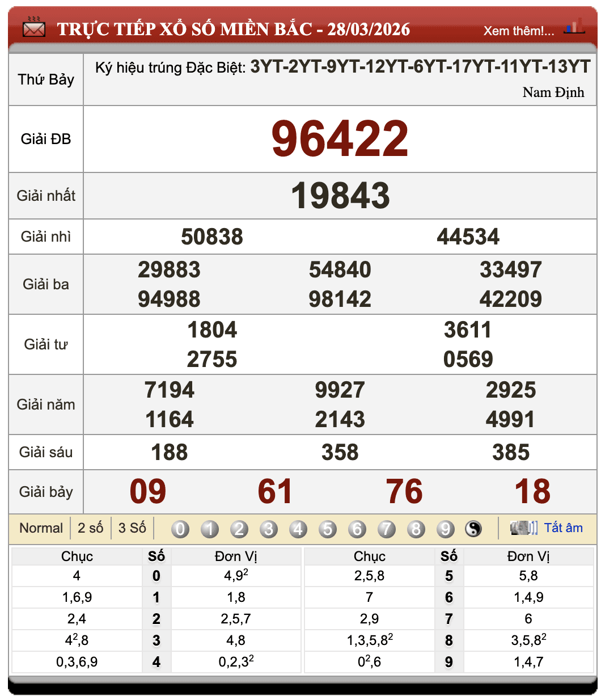The image size is (601, 700).
Task: Select the number 4 ball icon
Action: [x=298, y=528]
